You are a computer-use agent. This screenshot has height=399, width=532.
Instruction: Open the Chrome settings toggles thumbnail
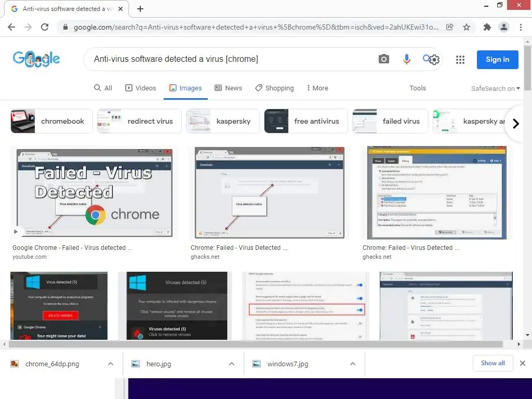[305, 305]
